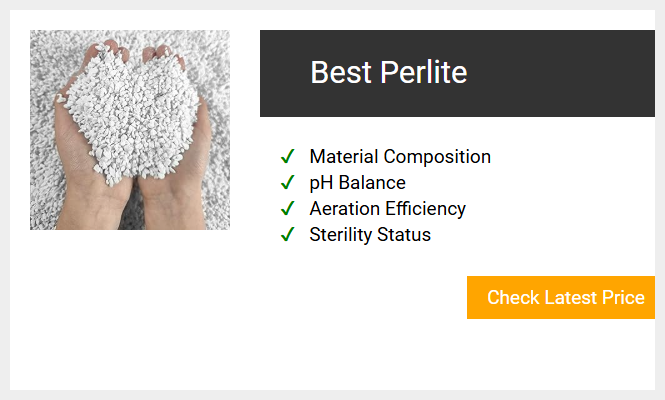This screenshot has width=665, height=400.
Task: Click the green checkmark beside pH Balance
Action: coord(288,182)
